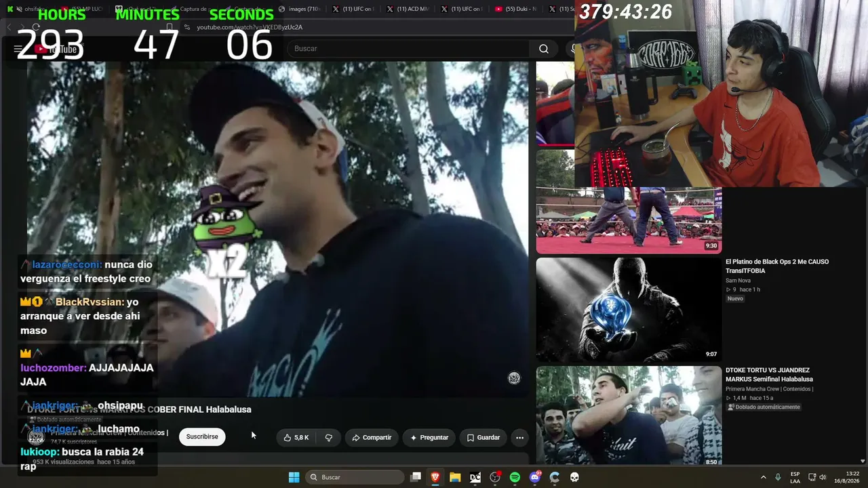
Task: Click the page vertical scrollbar down arrow
Action: coord(863,461)
